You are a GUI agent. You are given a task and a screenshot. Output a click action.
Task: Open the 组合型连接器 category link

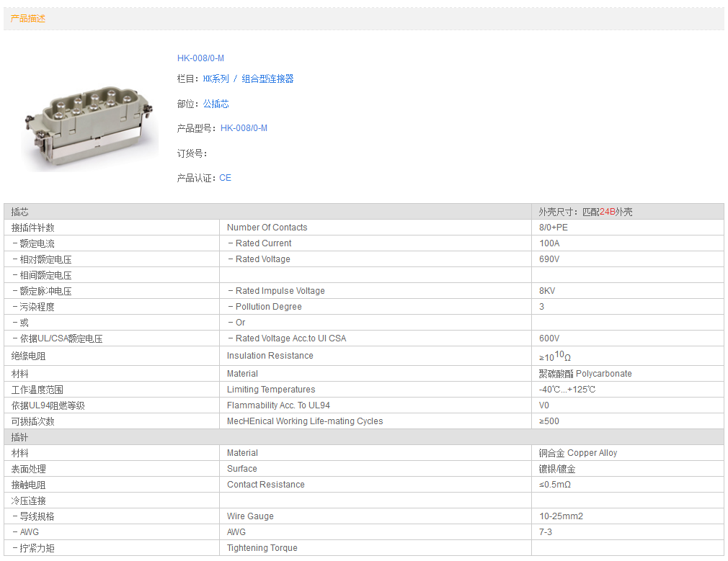pyautogui.click(x=267, y=79)
